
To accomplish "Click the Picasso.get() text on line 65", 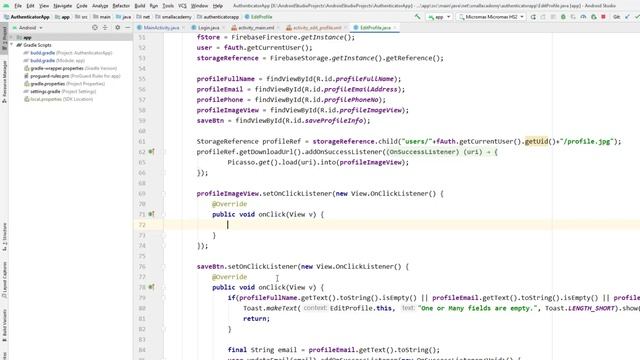I will click(254, 162).
